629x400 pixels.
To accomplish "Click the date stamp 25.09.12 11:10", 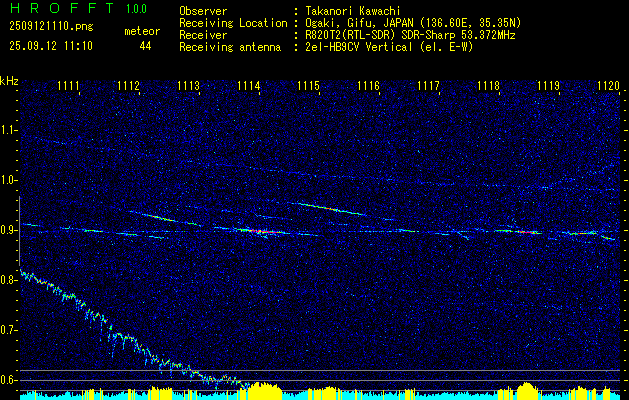I will [x=51, y=46].
